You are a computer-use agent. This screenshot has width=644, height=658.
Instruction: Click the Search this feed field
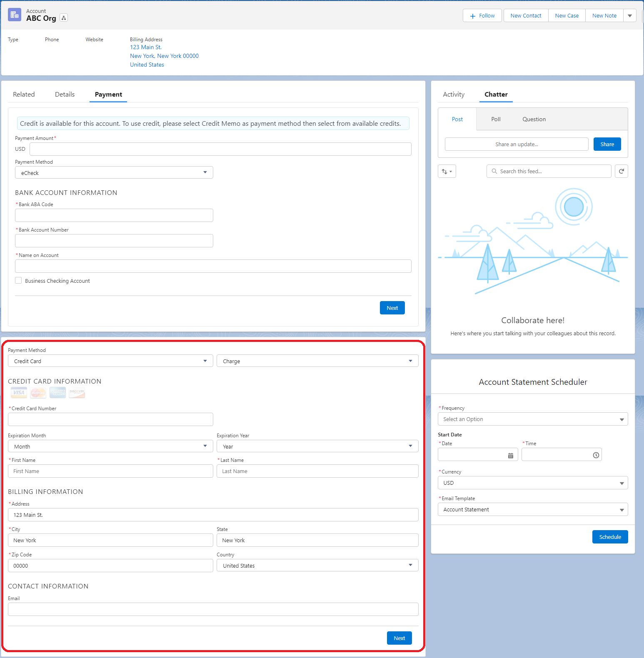(x=549, y=171)
